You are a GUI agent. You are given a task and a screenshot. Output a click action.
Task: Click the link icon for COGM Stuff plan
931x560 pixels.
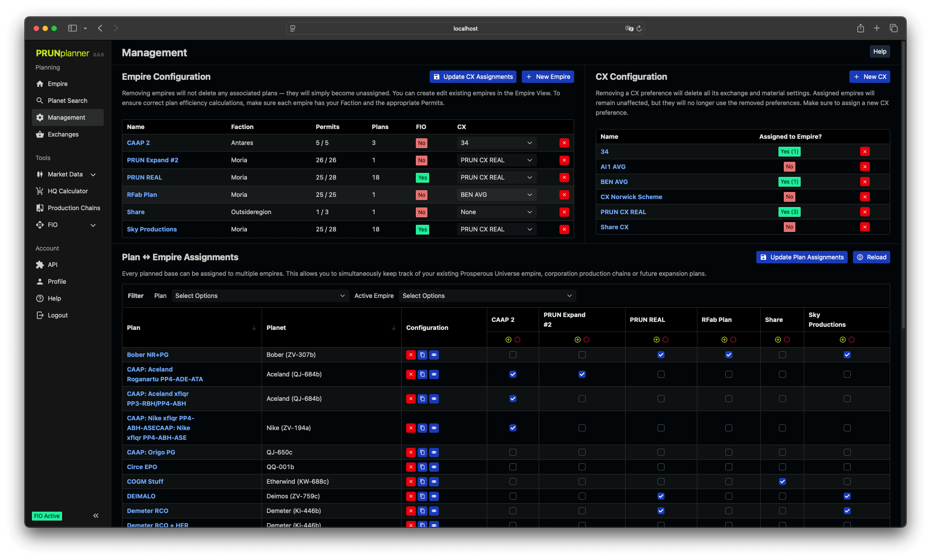click(434, 482)
